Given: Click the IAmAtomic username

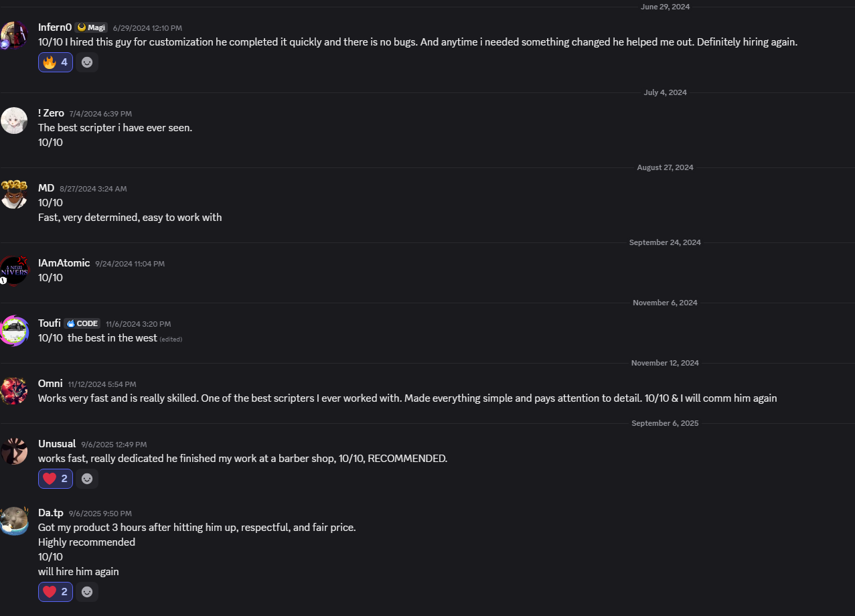Looking at the screenshot, I should point(64,263).
